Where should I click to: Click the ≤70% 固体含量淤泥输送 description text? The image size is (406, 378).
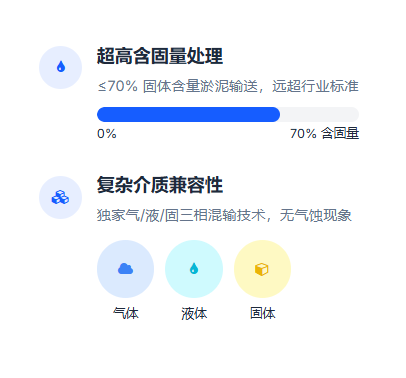point(178,86)
